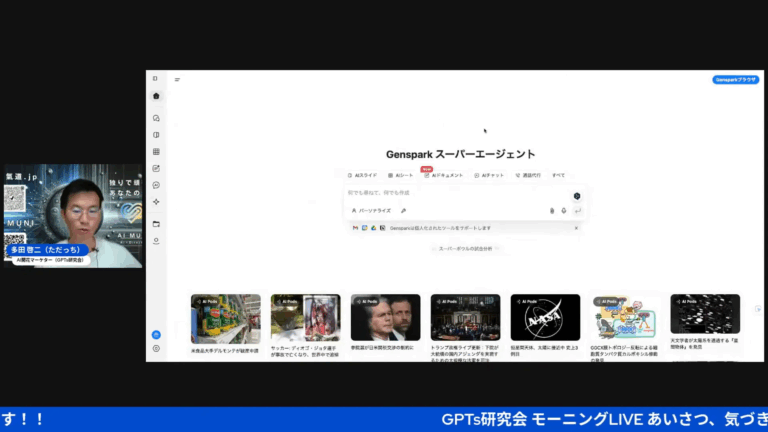Toggle the sidebar collapse icon at top-left
The height and width of the screenshot is (432, 768).
(155, 78)
